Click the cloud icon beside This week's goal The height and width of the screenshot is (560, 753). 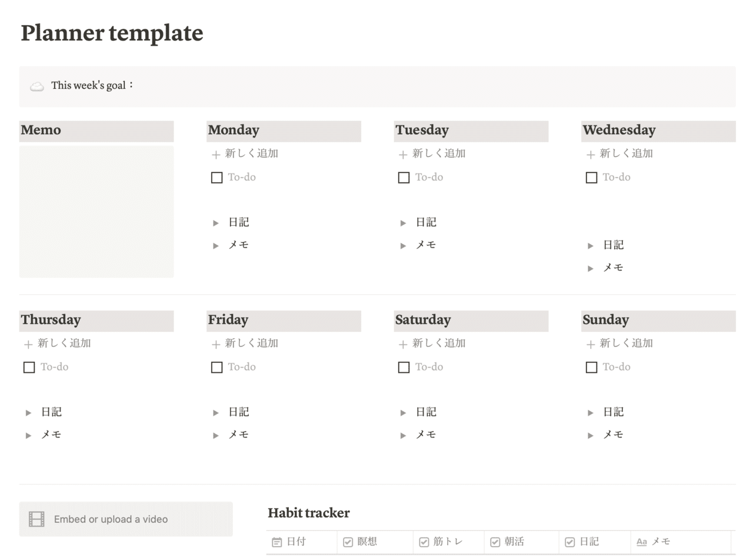point(36,87)
